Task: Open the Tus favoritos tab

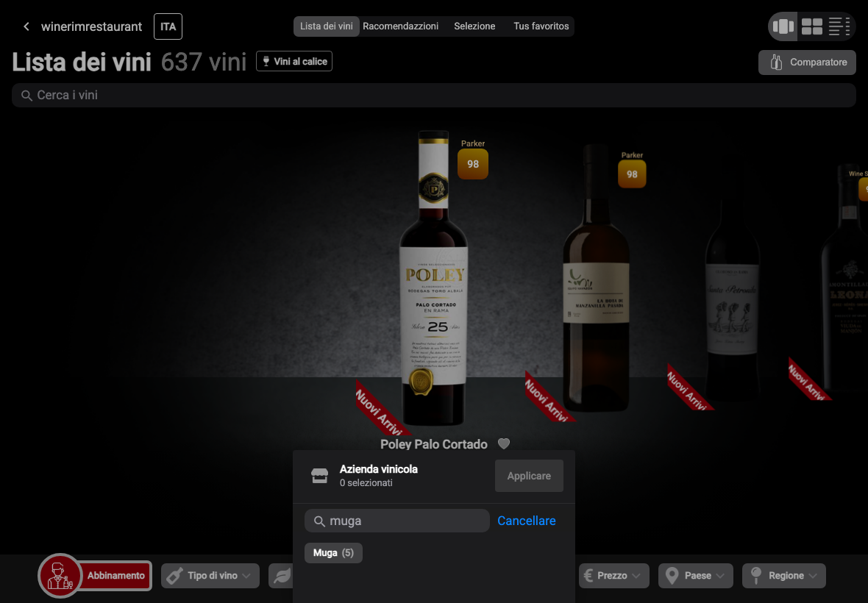Action: (541, 26)
